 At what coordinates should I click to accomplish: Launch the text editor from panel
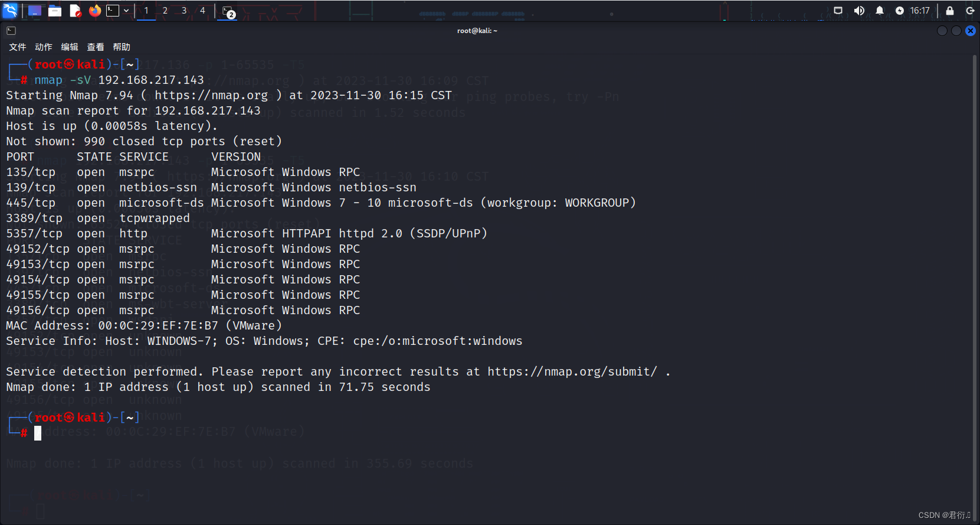pyautogui.click(x=75, y=11)
